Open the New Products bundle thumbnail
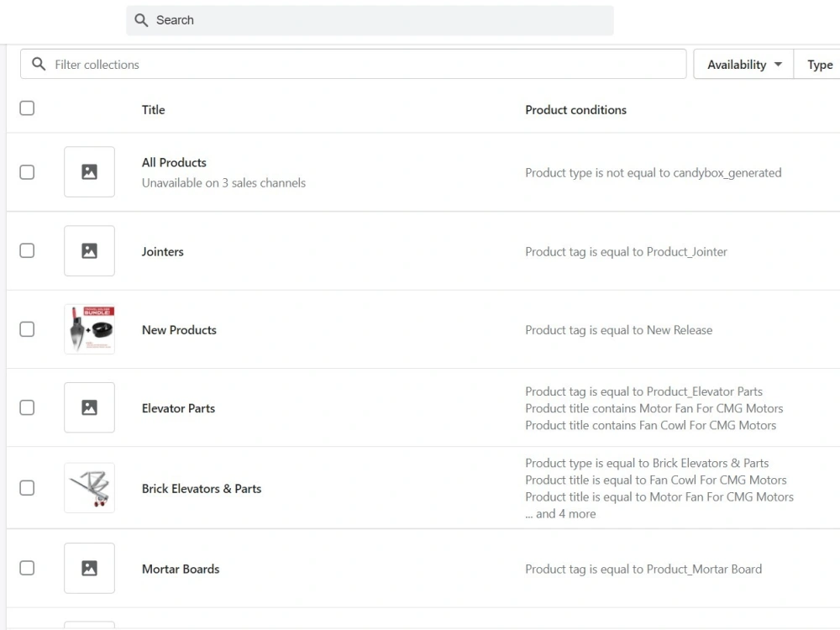The width and height of the screenshot is (840, 630). click(x=90, y=329)
